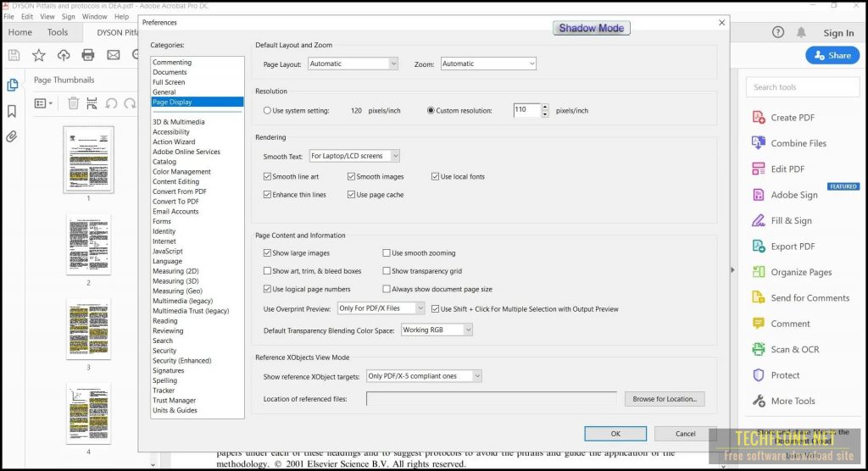Toggle Smooth line art checkbox
The image size is (868, 471).
(267, 176)
